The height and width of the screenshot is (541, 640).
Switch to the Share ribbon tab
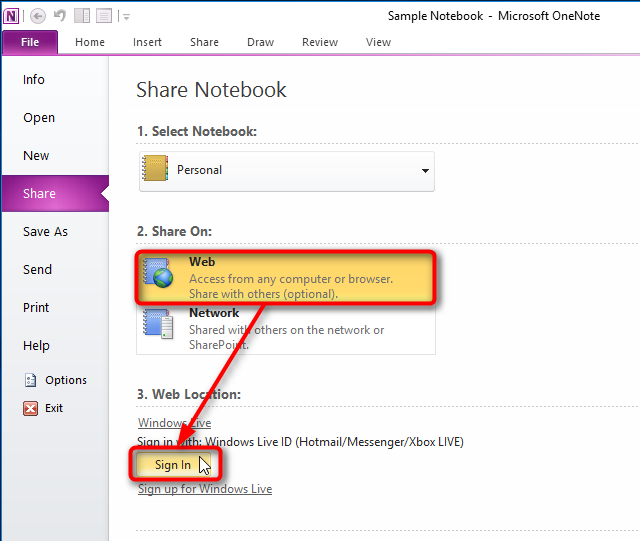204,42
